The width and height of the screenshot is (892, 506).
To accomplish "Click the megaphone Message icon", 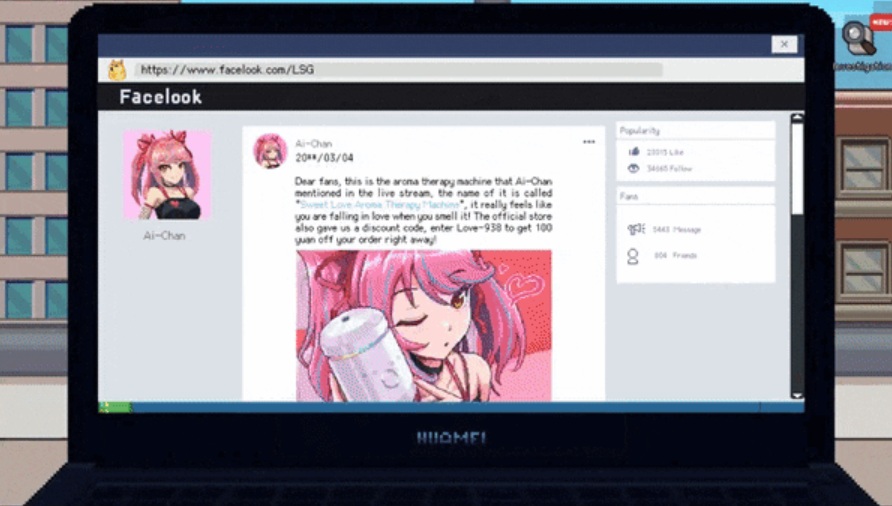I will click(x=635, y=229).
